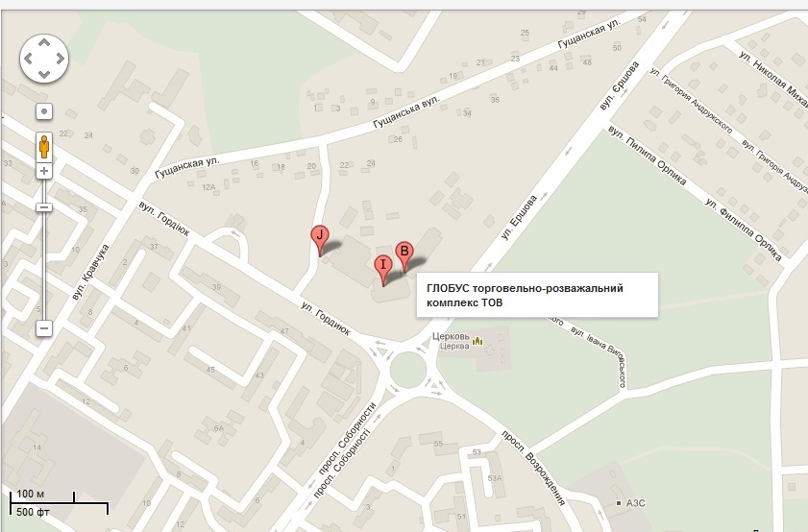The width and height of the screenshot is (808, 532).
Task: Click the Гущанська вул. street label
Action: (x=406, y=111)
